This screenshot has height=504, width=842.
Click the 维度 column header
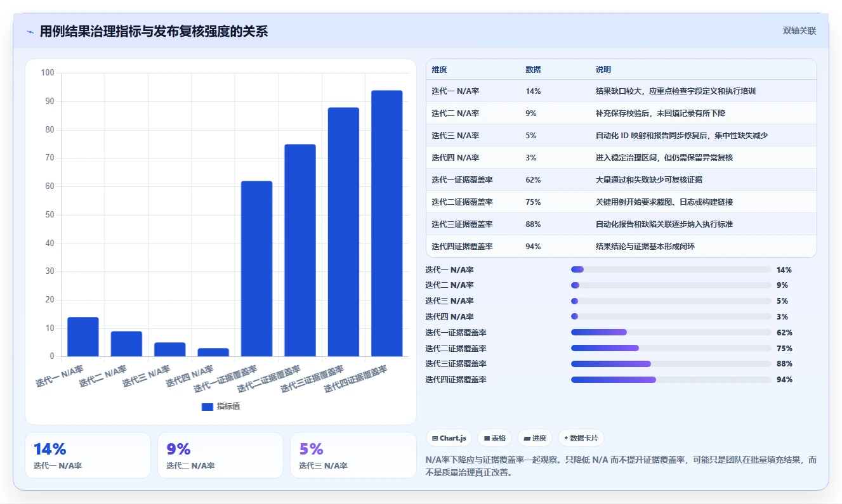(439, 70)
